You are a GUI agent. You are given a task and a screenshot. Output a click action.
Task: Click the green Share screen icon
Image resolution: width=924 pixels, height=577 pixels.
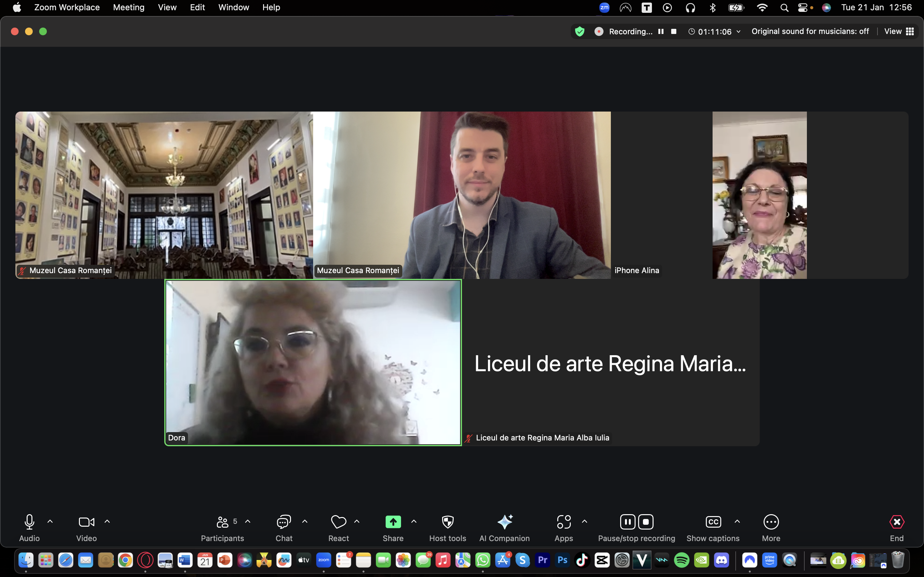(x=393, y=522)
